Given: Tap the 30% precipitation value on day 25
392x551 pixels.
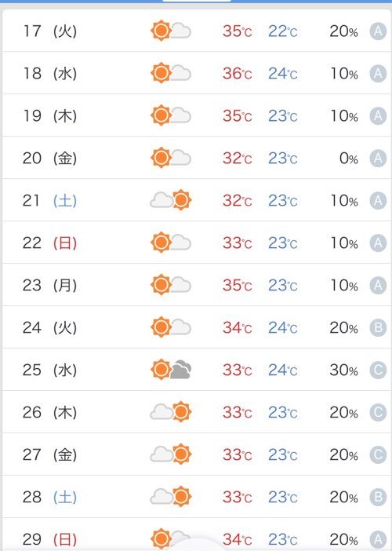Looking at the screenshot, I should point(343,370).
